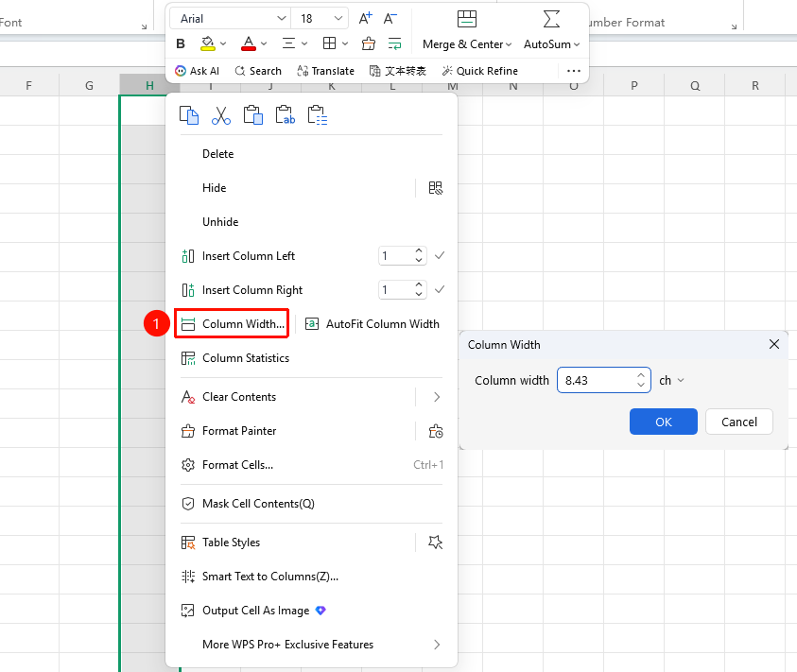Click the Paste as text icon

point(286,115)
